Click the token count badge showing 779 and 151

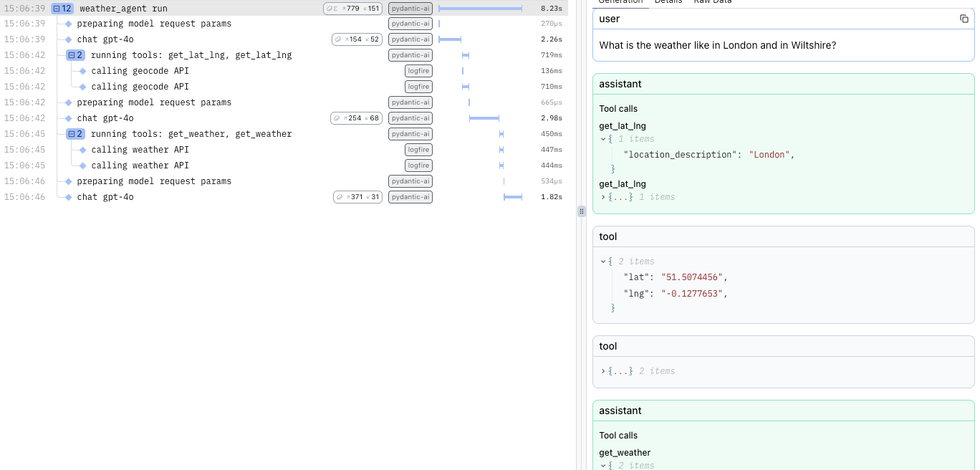pyautogui.click(x=352, y=9)
